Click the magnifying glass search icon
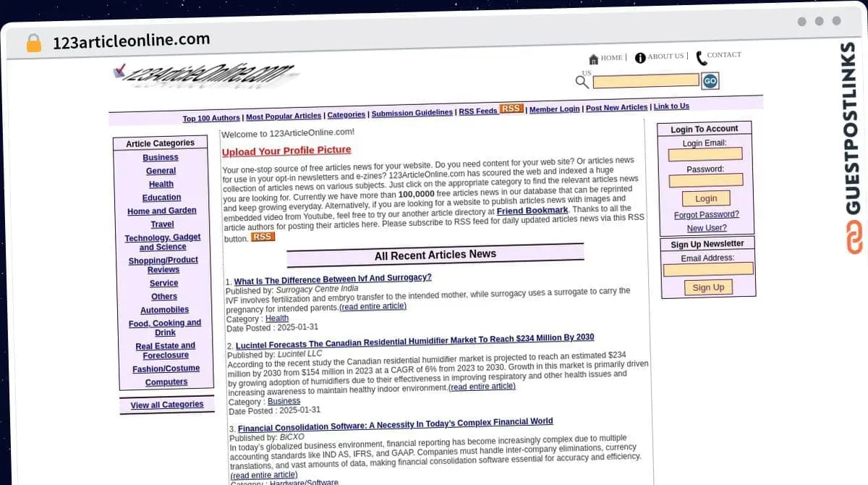This screenshot has width=868, height=485. click(582, 82)
